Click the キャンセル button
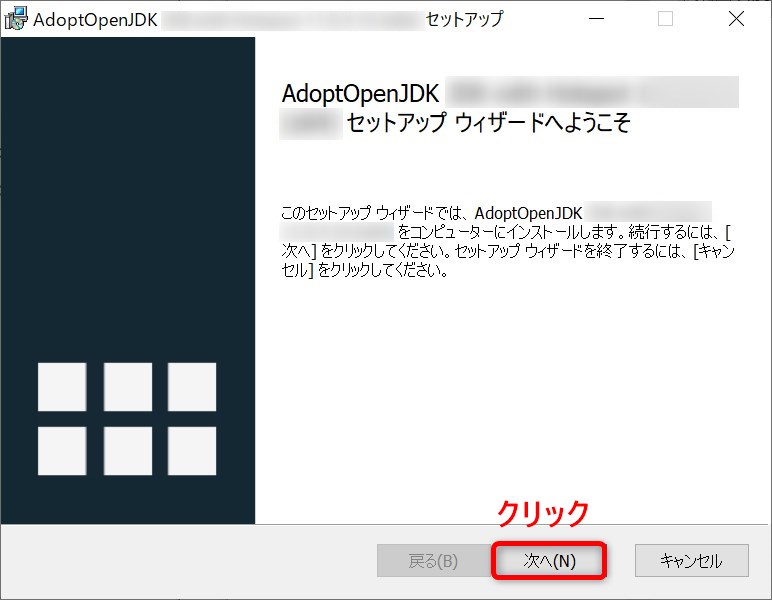Viewport: 772px width, 600px height. 691,561
